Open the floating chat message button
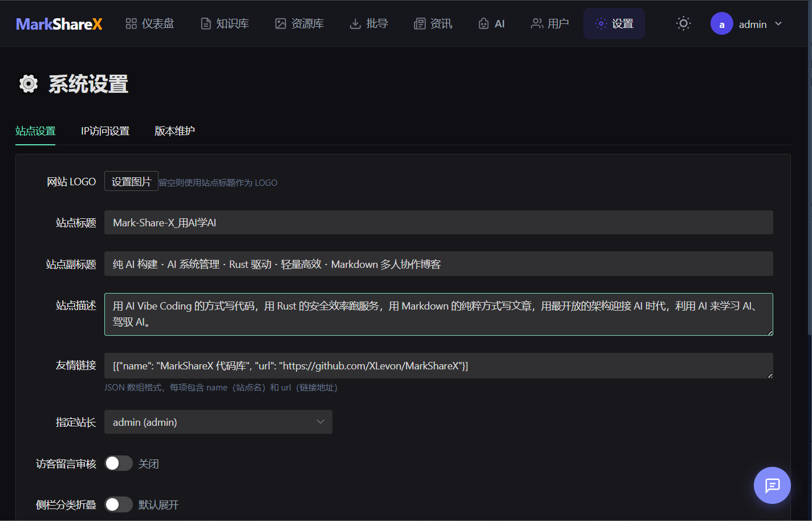The height and width of the screenshot is (521, 812). pyautogui.click(x=772, y=486)
